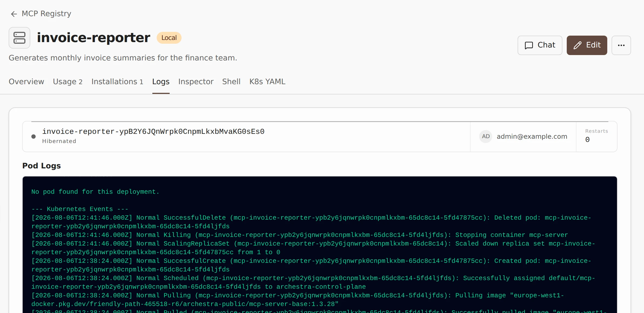Open Chat with invoice-reporter
Viewport: 644px width, 313px height.
[x=540, y=45]
